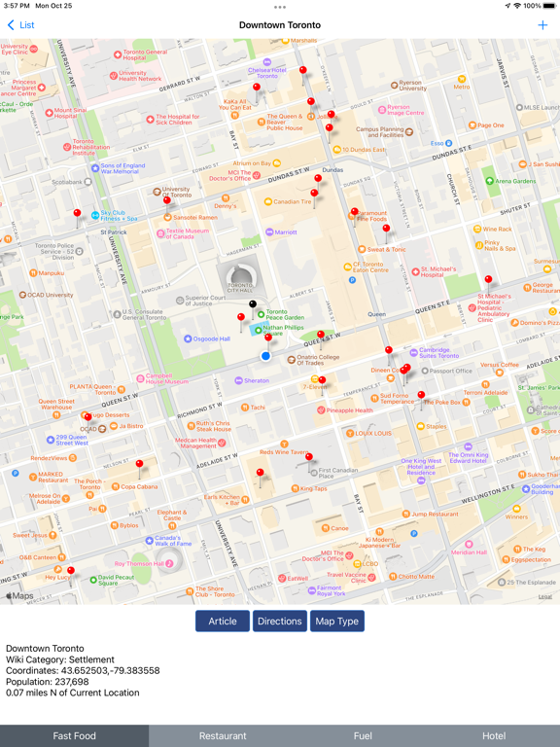560x747 pixels.
Task: Select the Sweat & Tonic icon
Action: (x=362, y=249)
